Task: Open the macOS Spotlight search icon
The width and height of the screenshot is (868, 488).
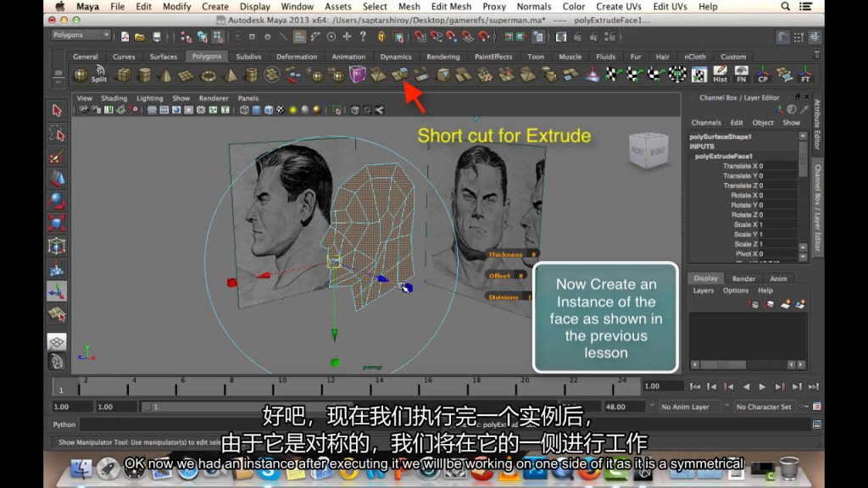Action: (785, 7)
